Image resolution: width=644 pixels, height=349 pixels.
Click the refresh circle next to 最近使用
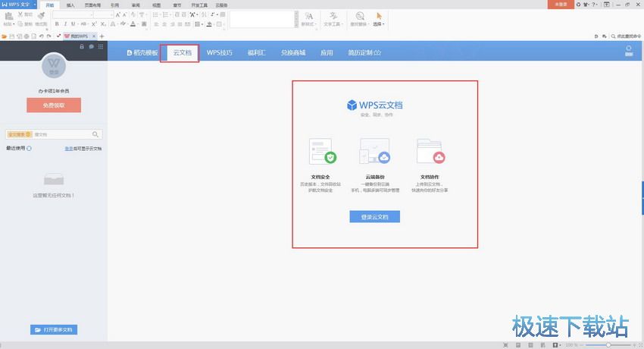point(29,149)
